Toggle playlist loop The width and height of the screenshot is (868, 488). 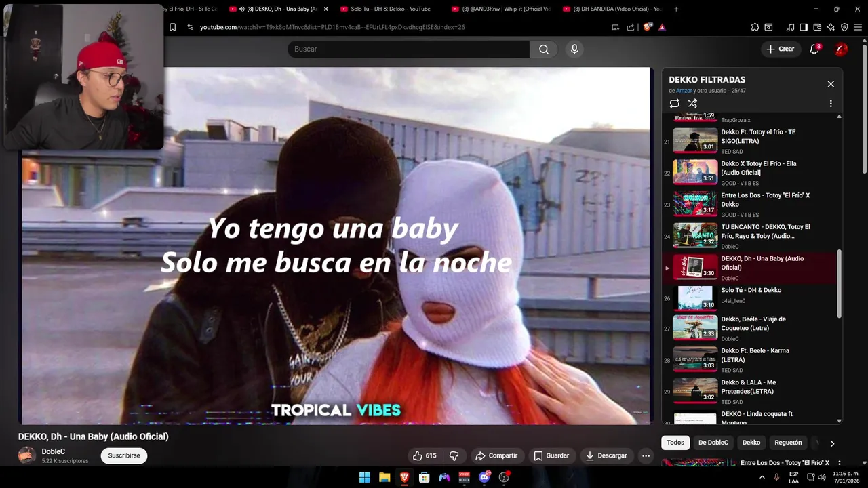[x=674, y=104]
